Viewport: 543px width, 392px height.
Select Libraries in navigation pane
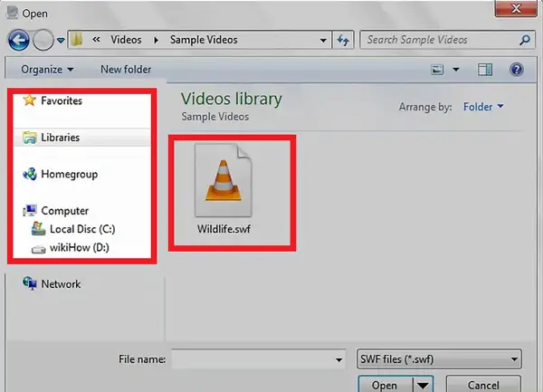tap(61, 138)
